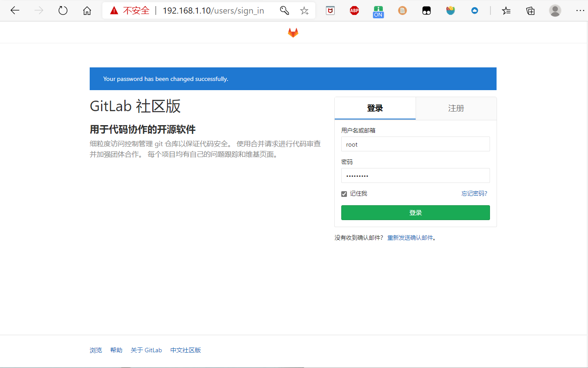Image resolution: width=588 pixels, height=368 pixels.
Task: Open the McAfee WebAdvisor extension icon
Action: click(x=330, y=11)
